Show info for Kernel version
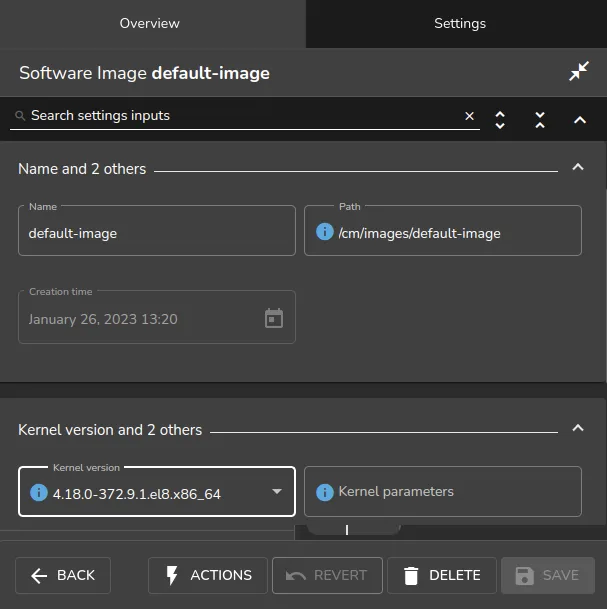 click(x=39, y=493)
